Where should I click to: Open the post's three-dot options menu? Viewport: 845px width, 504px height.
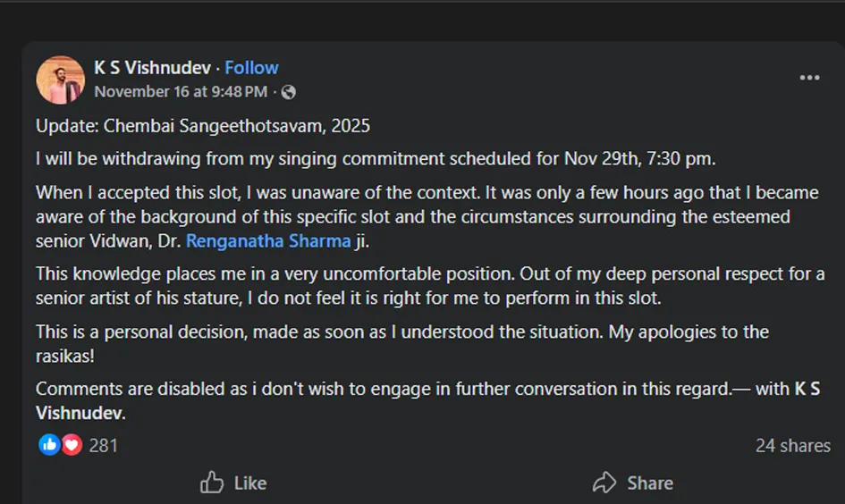click(x=809, y=78)
